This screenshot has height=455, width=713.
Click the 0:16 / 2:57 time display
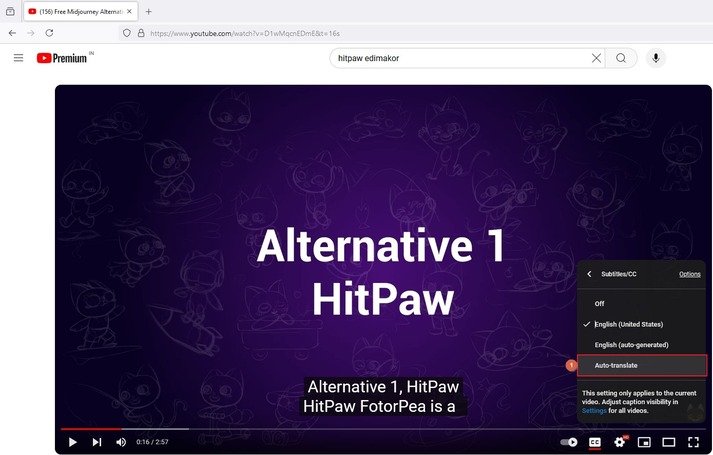pos(152,442)
